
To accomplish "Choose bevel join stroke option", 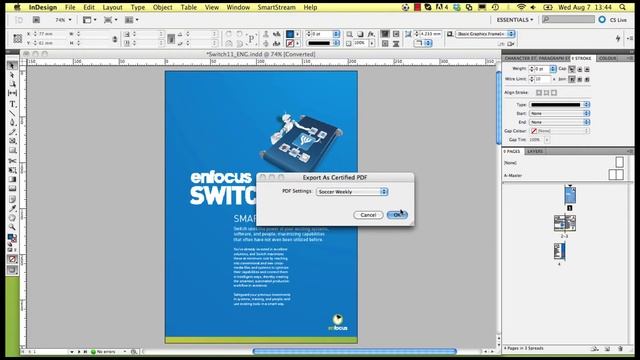I will tap(587, 79).
